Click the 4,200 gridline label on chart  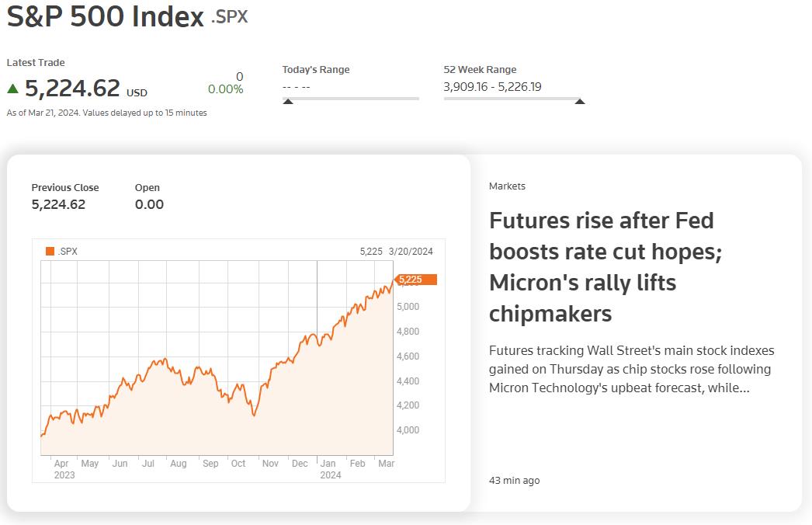[x=408, y=405]
